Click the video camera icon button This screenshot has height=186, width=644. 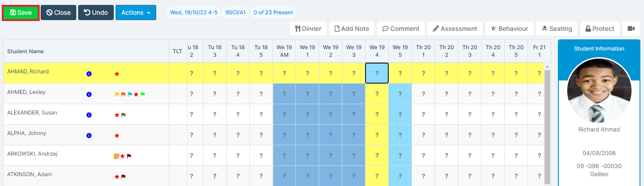pyautogui.click(x=631, y=29)
